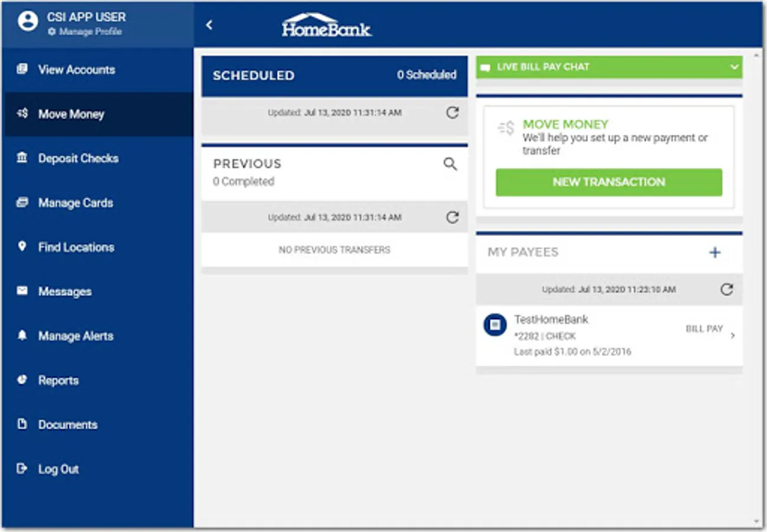Click the Move Money dollar icon in sidebar
The height and width of the screenshot is (532, 767).
[x=22, y=113]
